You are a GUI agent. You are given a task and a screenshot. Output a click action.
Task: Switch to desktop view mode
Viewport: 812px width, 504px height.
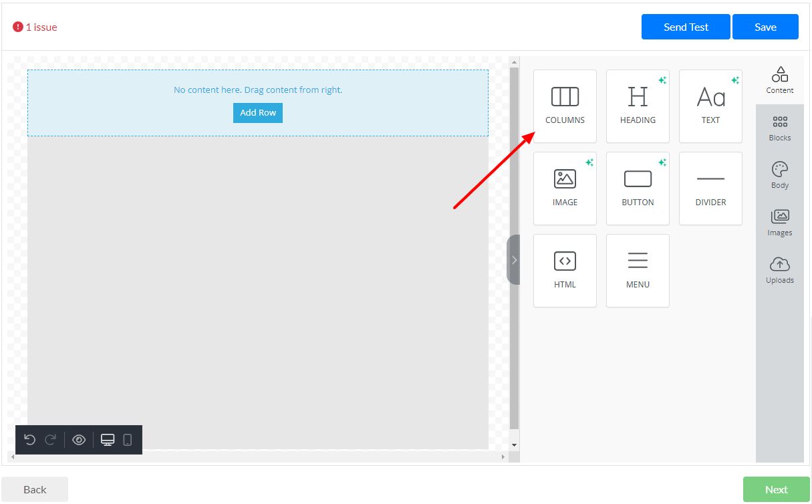tap(108, 440)
